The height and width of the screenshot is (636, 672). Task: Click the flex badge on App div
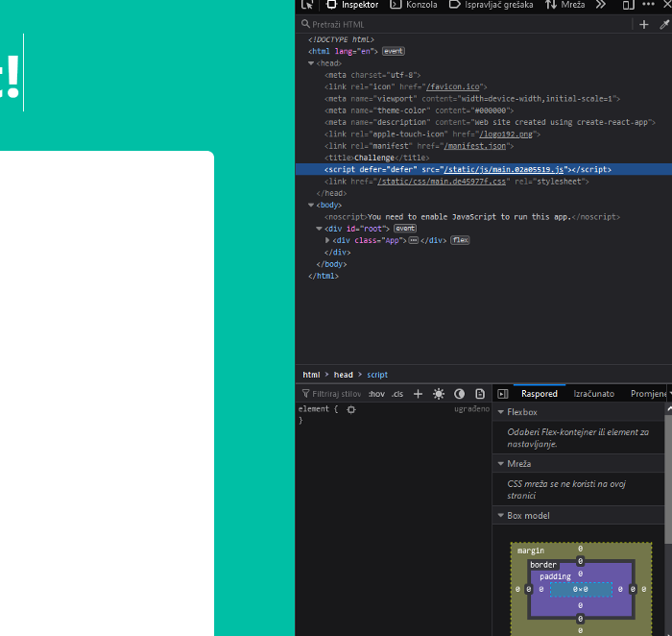point(460,240)
